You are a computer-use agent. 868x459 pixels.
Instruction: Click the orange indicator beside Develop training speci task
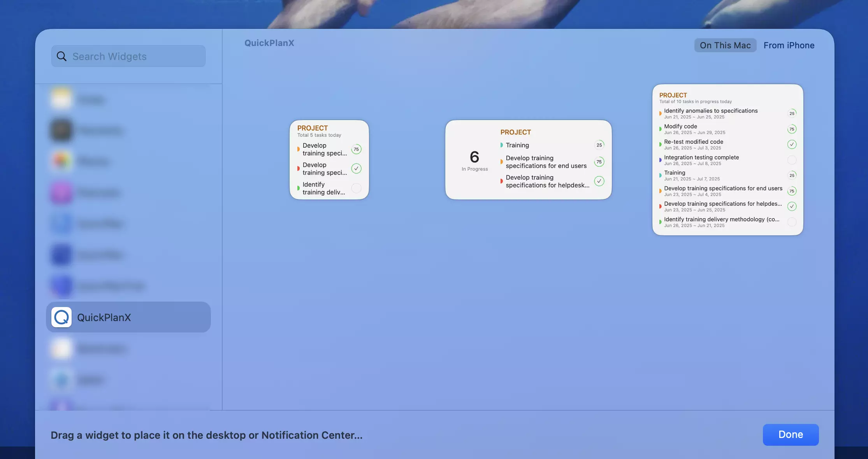click(x=298, y=149)
